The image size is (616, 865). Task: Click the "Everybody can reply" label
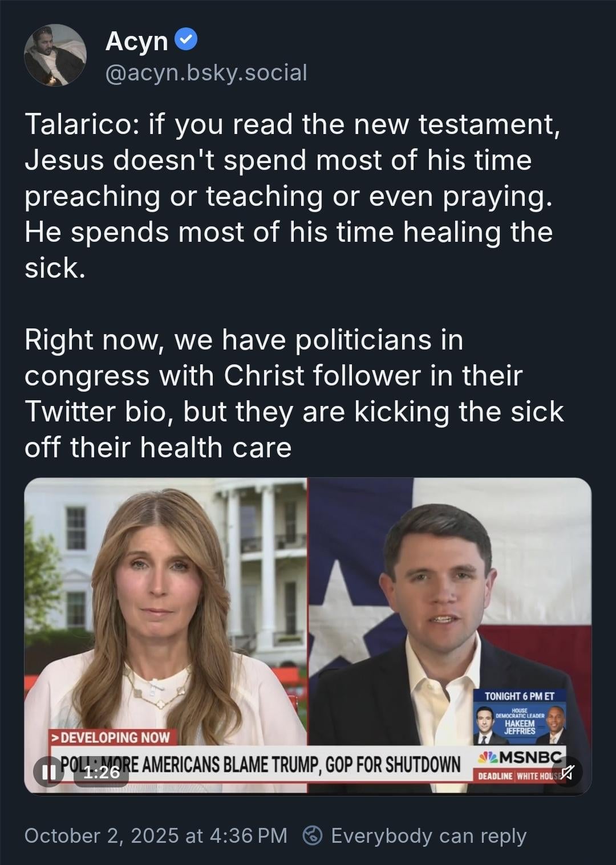[428, 835]
